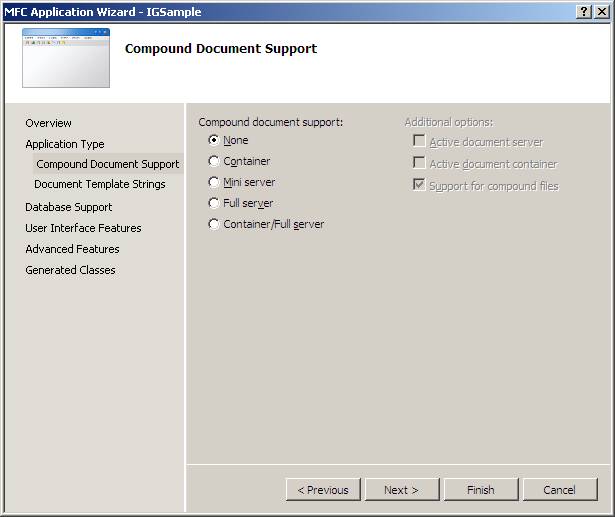Click the Next button

(x=401, y=490)
